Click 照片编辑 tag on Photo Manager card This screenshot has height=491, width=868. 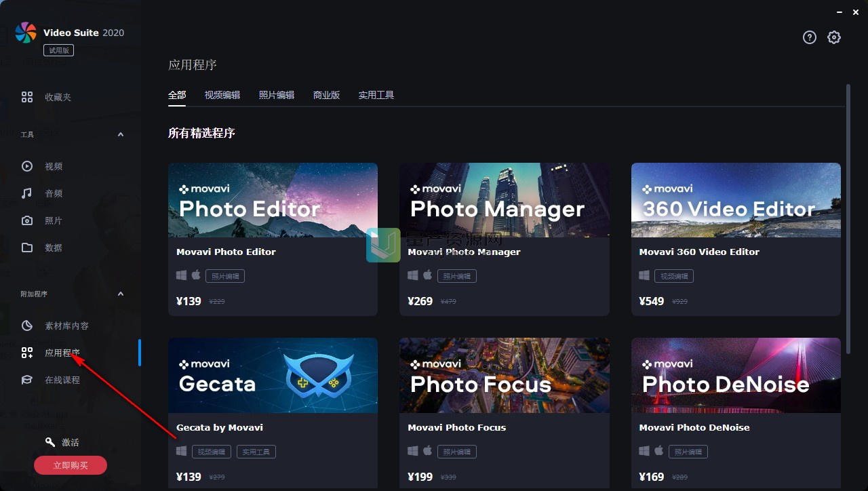(457, 276)
